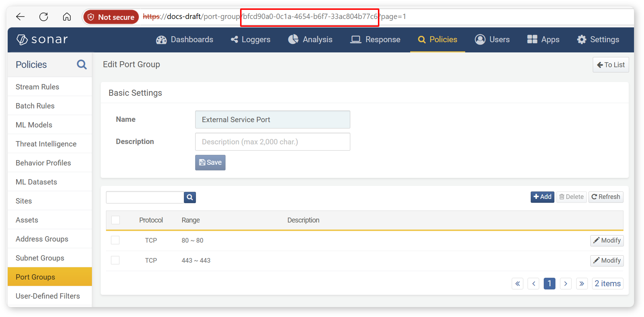Click the Not secure badge
The height and width of the screenshot is (317, 644).
click(x=111, y=17)
